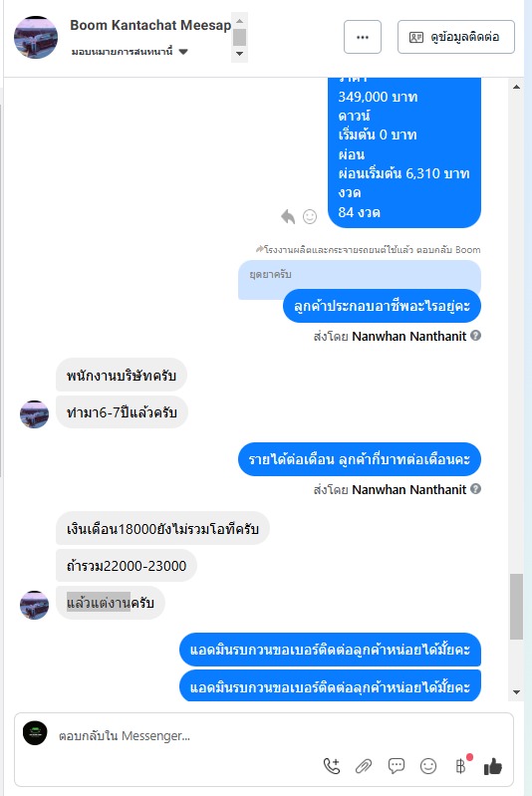Image resolution: width=532 pixels, height=796 pixels.
Task: Click the ดูข้อมูลติดต่อ button
Action: [x=456, y=37]
